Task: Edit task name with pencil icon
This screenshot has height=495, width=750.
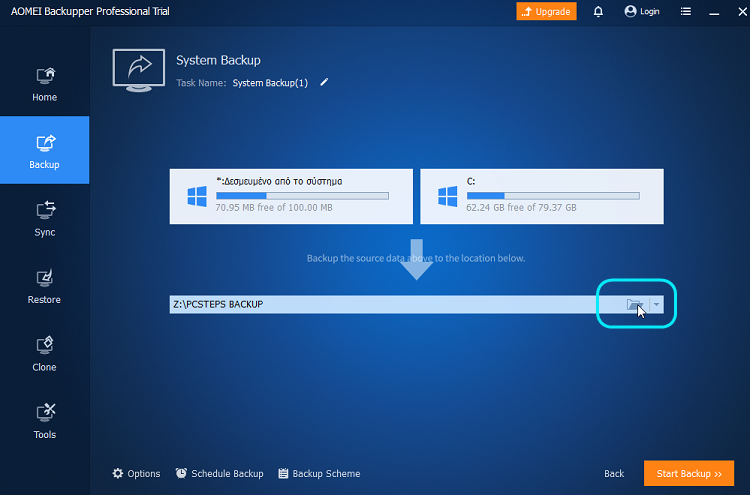Action: pyautogui.click(x=324, y=82)
